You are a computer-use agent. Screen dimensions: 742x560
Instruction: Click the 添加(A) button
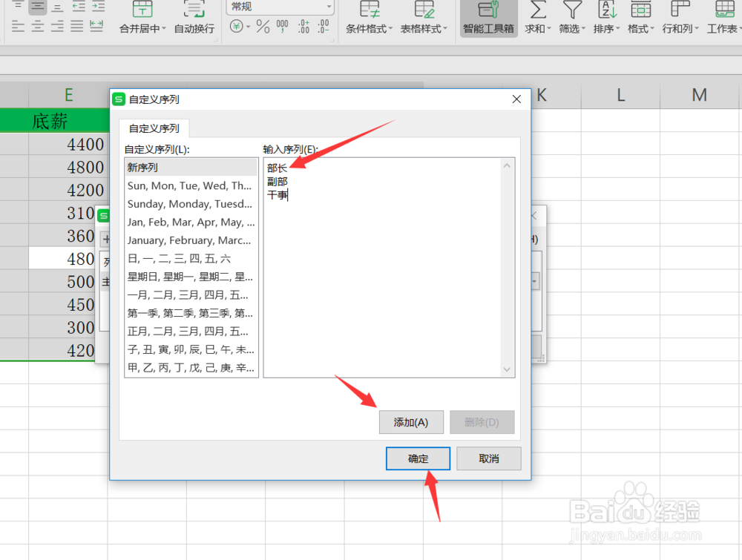(x=411, y=422)
